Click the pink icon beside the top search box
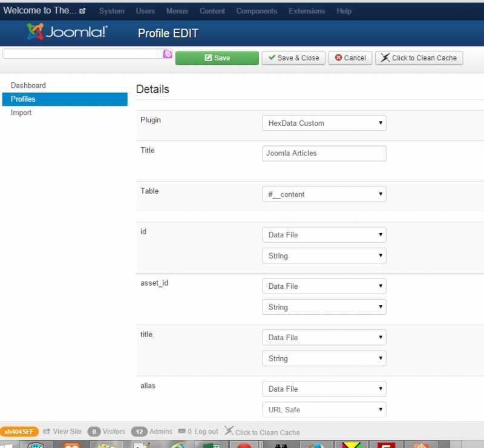Screen dimensions: 484x448 point(168,54)
